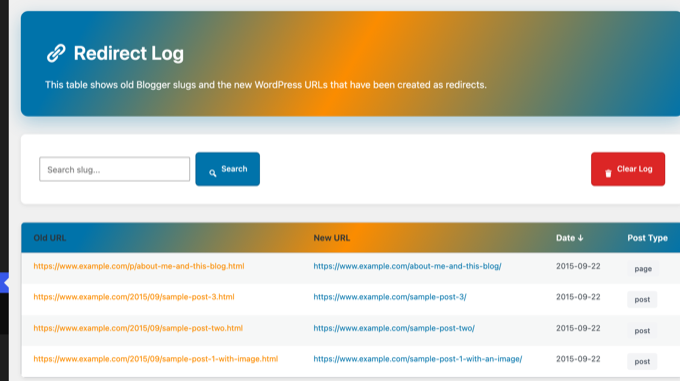The image size is (680, 381).
Task: Click the magnifier icon in Search button
Action: click(x=212, y=173)
